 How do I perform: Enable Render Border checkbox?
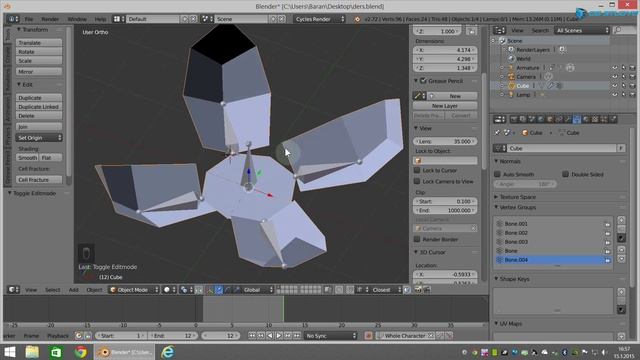[x=417, y=239]
